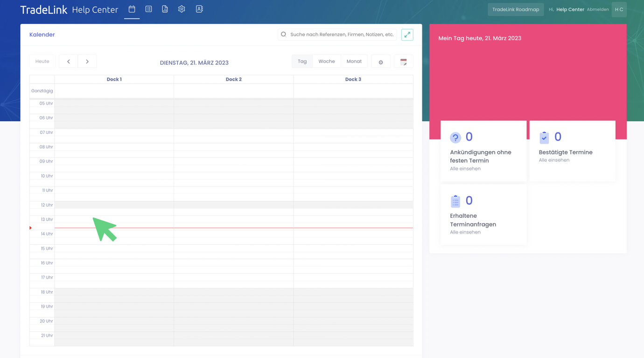Switch to Woche view

[327, 62]
